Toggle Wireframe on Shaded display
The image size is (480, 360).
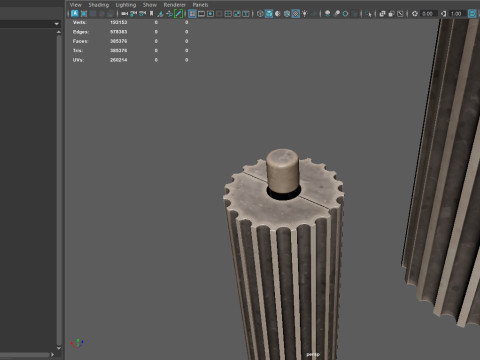pyautogui.click(x=287, y=13)
